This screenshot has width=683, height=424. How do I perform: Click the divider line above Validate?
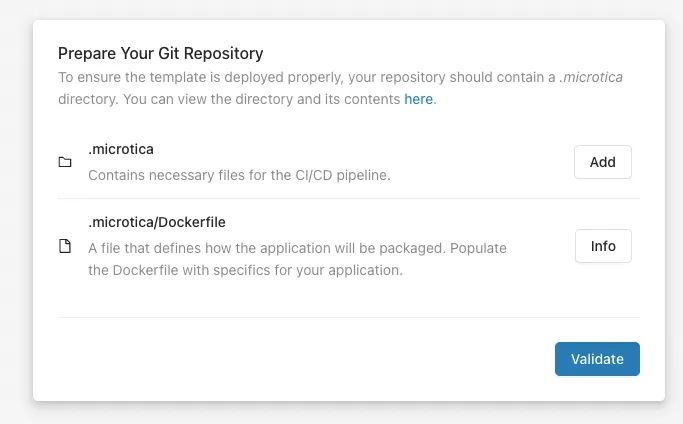pyautogui.click(x=348, y=317)
